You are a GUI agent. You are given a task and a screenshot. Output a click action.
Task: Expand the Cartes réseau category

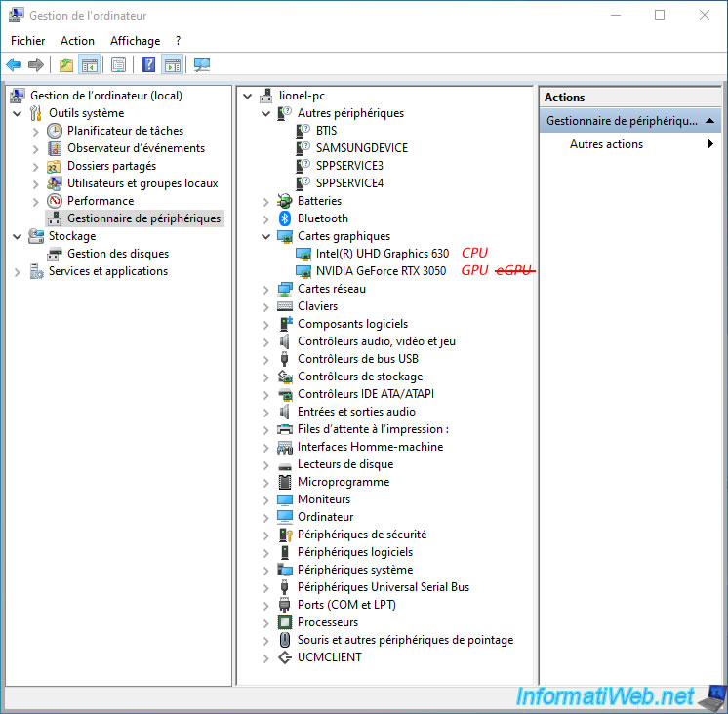265,290
